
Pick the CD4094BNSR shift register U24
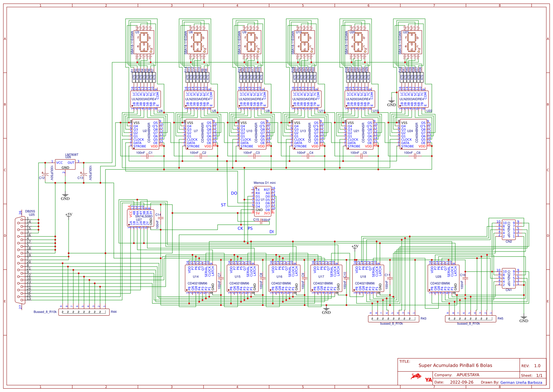(413, 134)
